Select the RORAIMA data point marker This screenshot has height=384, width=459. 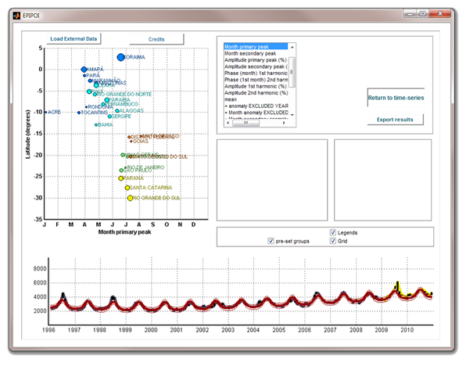[x=121, y=57]
